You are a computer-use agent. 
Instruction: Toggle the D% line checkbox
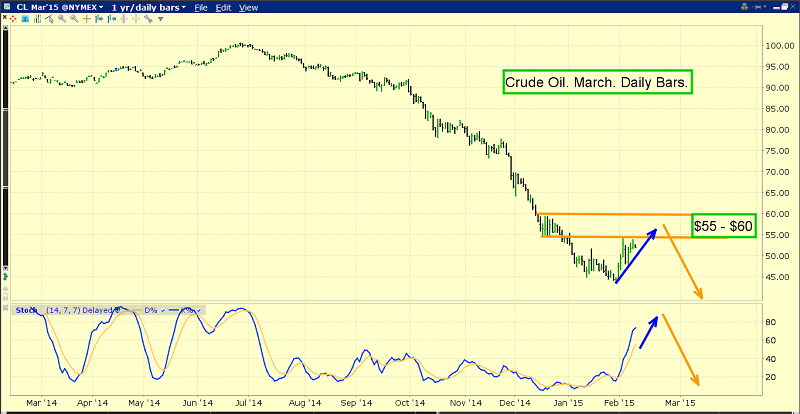[163, 310]
